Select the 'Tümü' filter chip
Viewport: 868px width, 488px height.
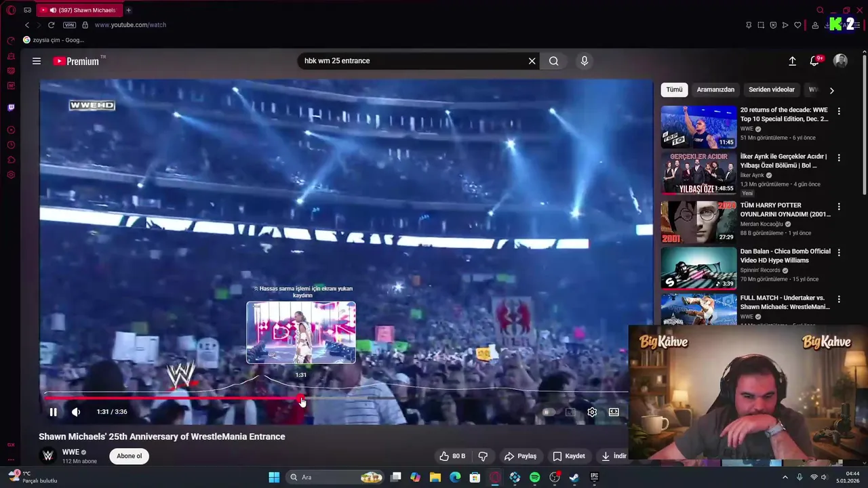[674, 89]
